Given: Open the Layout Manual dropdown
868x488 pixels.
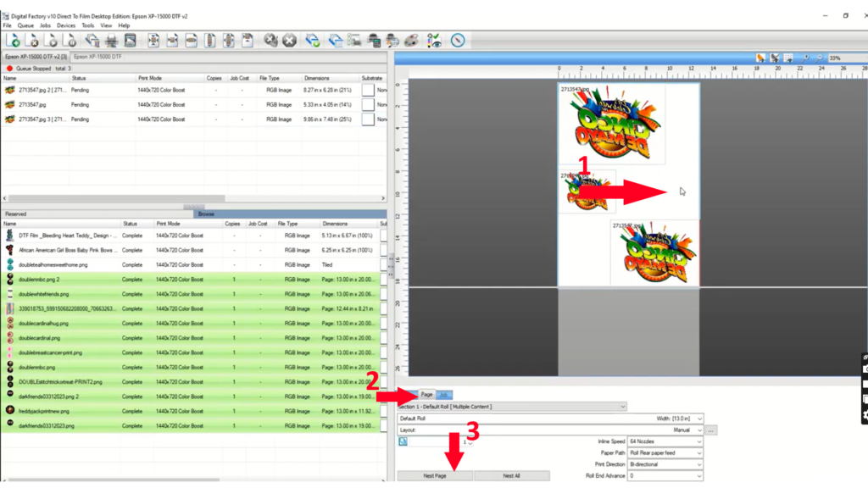Looking at the screenshot, I should (551, 430).
